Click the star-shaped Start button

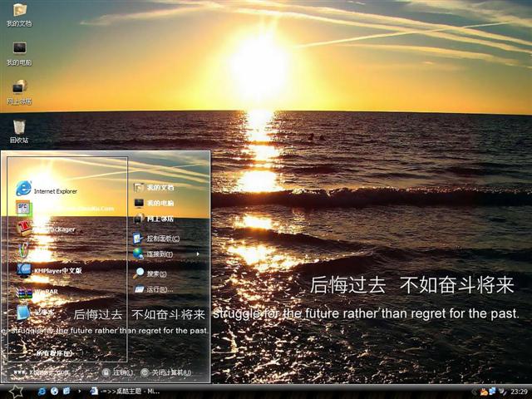15,392
